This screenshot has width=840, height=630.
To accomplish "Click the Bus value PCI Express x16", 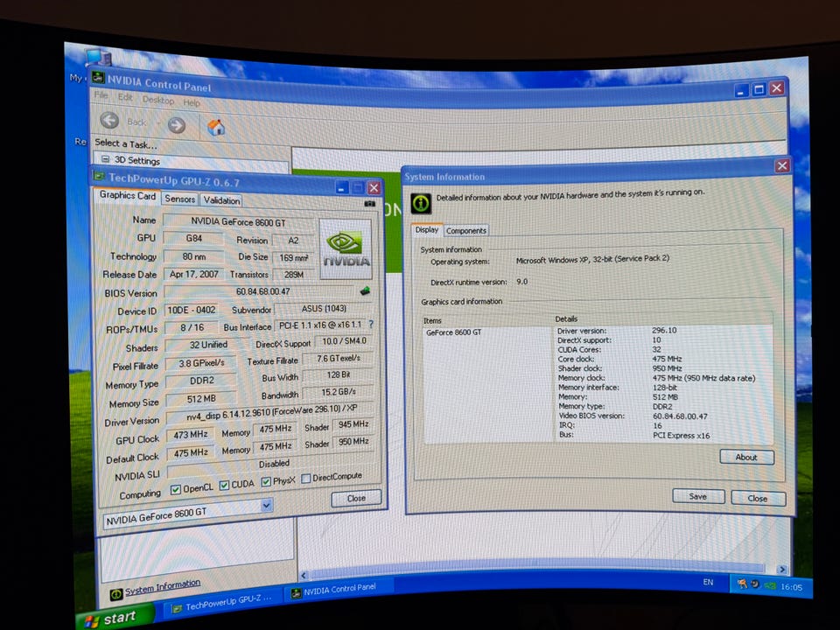I will click(681, 436).
